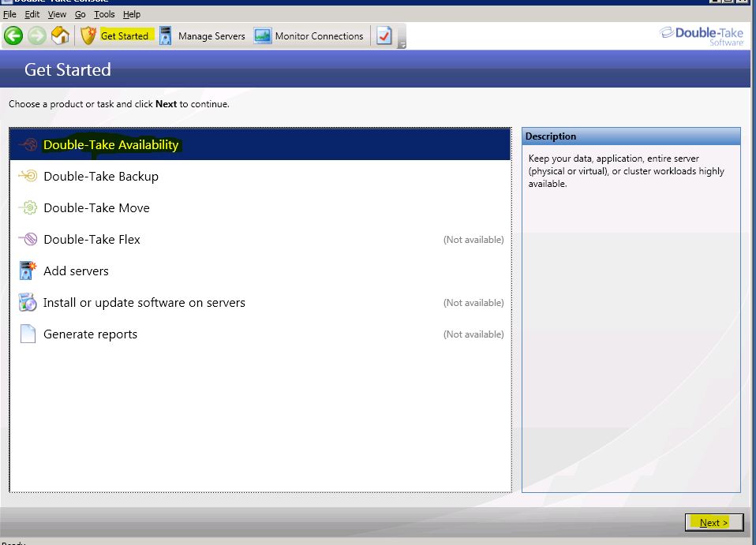This screenshot has width=756, height=545.
Task: Click Not available label beside Double-Take Flex
Action: pyautogui.click(x=473, y=240)
